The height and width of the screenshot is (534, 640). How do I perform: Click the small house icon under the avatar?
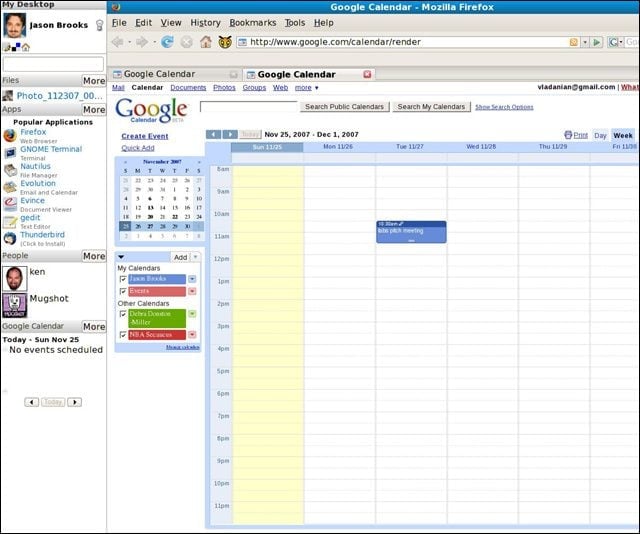pos(26,47)
